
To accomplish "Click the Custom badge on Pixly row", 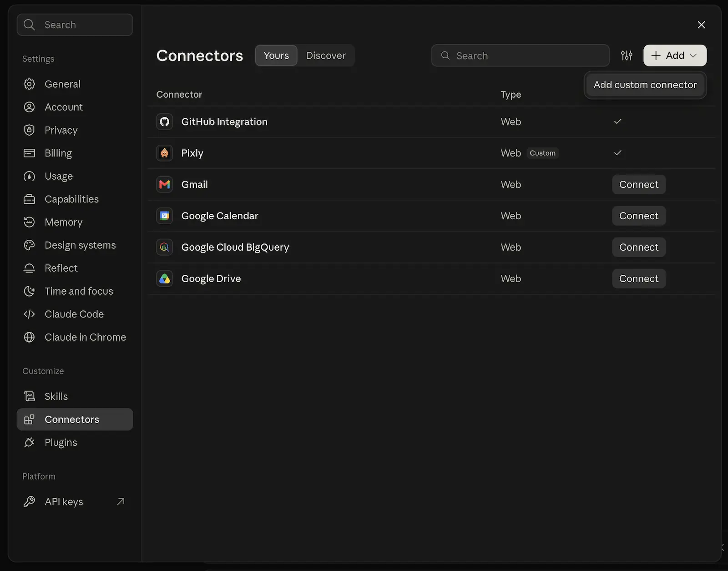I will click(x=542, y=153).
